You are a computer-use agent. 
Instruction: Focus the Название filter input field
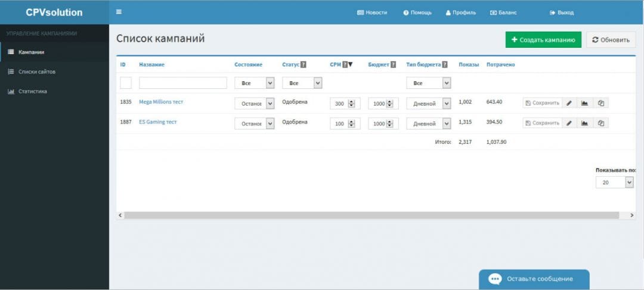point(183,83)
